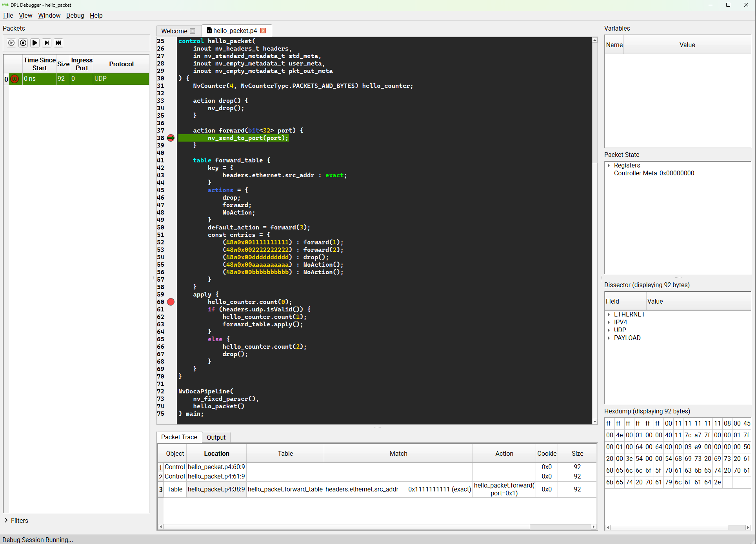The image size is (756, 544).
Task: Click the Ingress Port column header
Action: coord(82,64)
